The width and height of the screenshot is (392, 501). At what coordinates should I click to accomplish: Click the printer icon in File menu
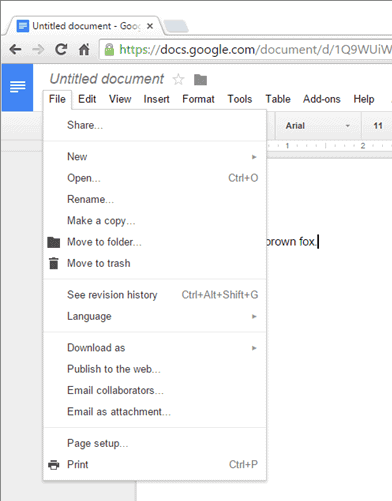53,465
